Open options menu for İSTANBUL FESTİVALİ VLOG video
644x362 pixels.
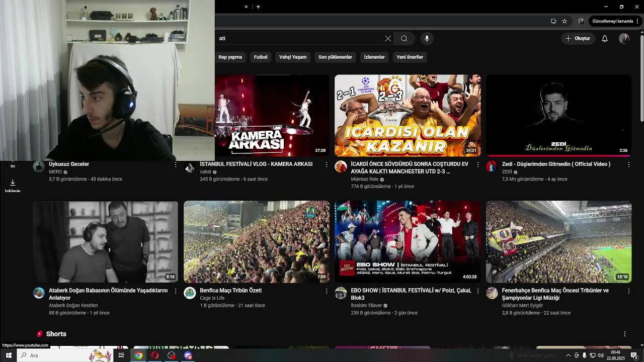[x=327, y=164]
